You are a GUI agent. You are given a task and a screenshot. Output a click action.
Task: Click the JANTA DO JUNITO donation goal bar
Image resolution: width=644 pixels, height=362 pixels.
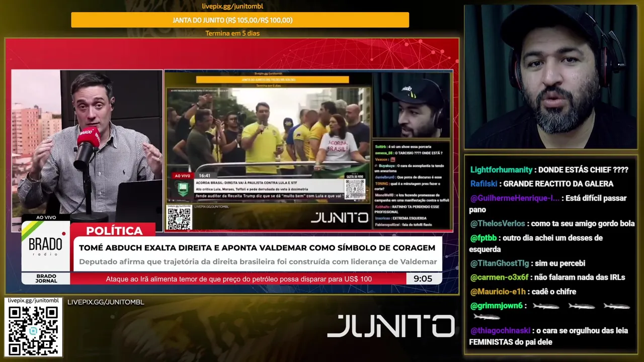point(240,20)
